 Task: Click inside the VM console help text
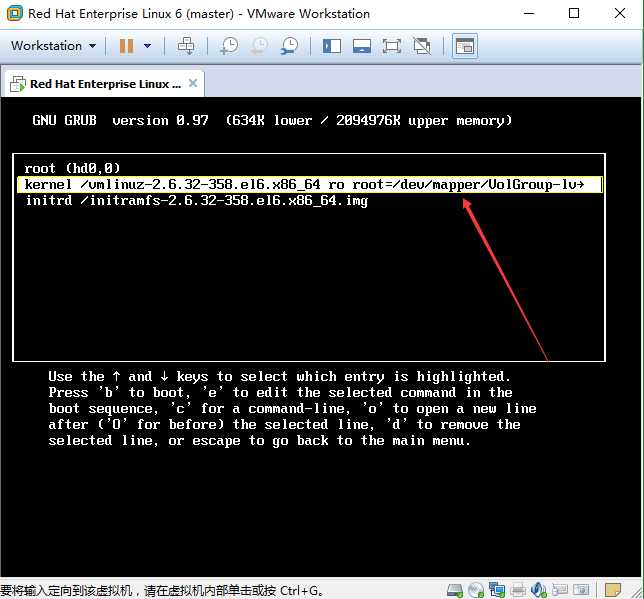[x=292, y=408]
